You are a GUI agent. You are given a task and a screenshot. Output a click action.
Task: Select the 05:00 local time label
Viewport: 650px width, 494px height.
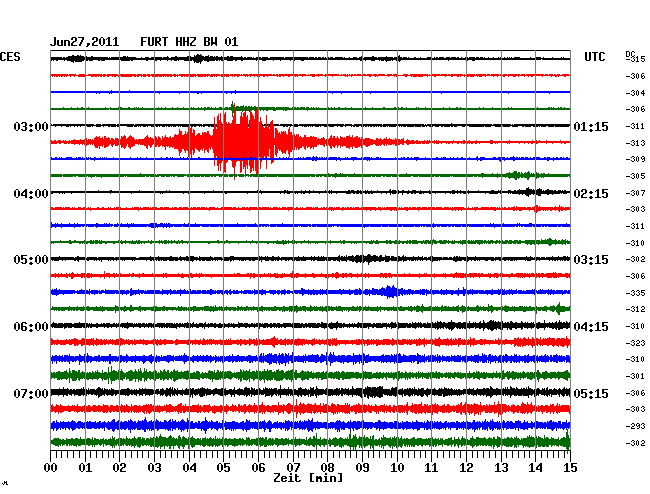coord(31,260)
